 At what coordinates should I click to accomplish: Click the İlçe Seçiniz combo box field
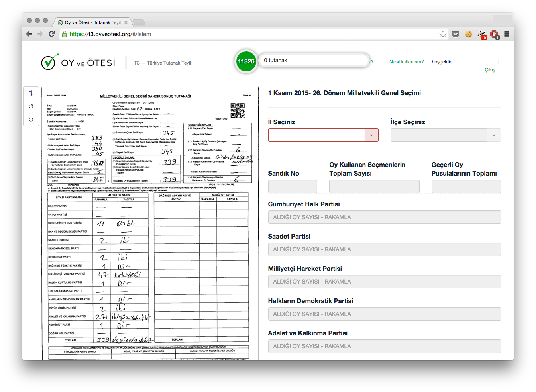[x=446, y=135]
